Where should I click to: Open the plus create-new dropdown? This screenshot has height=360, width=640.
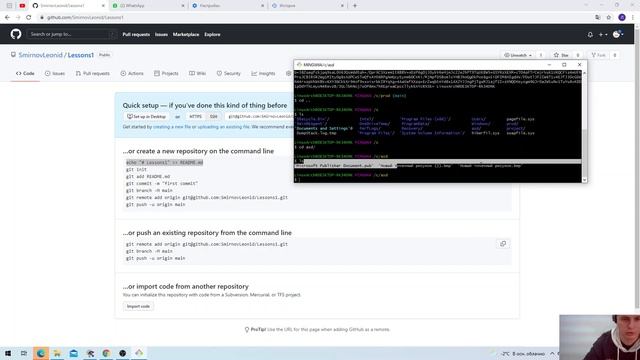[602, 35]
